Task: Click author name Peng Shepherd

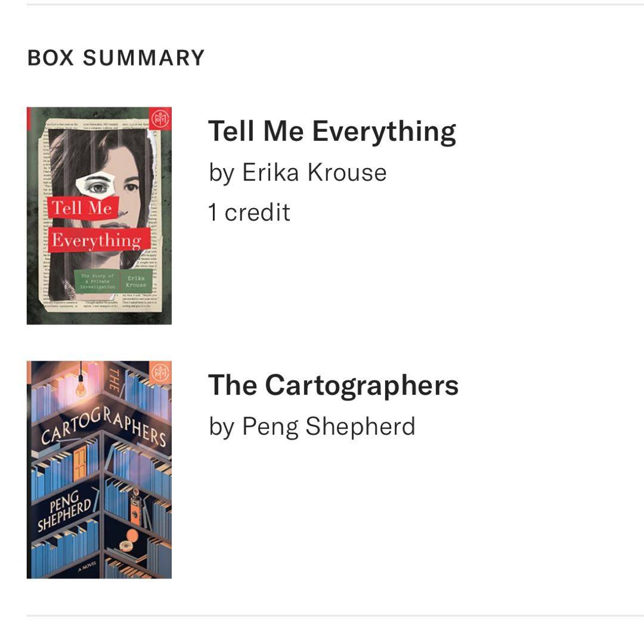Action: (328, 427)
